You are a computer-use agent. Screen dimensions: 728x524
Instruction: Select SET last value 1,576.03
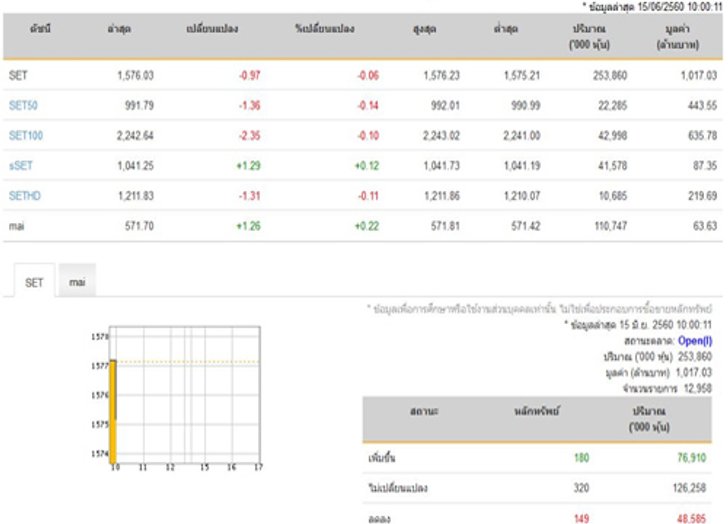pyautogui.click(x=135, y=75)
